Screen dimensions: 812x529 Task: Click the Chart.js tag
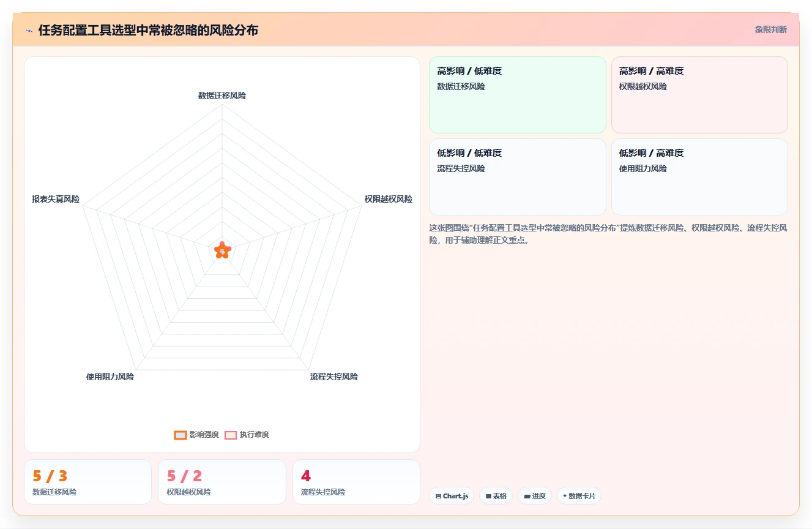pos(452,496)
